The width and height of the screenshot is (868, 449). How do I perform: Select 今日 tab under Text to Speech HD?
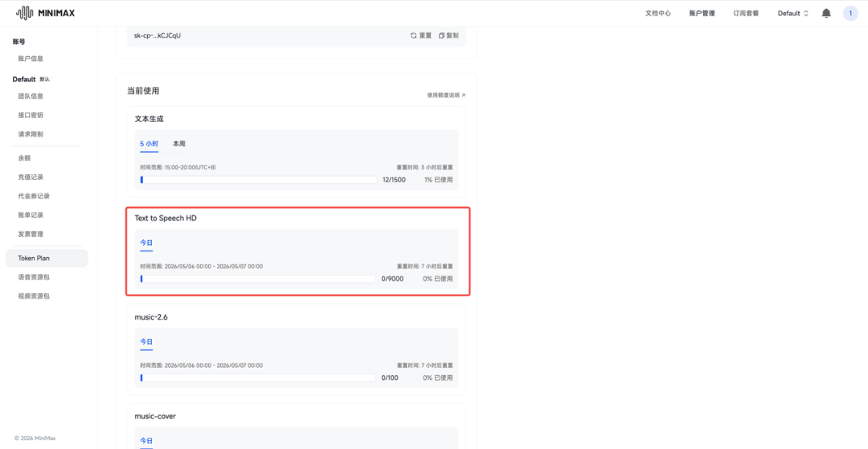tap(146, 243)
